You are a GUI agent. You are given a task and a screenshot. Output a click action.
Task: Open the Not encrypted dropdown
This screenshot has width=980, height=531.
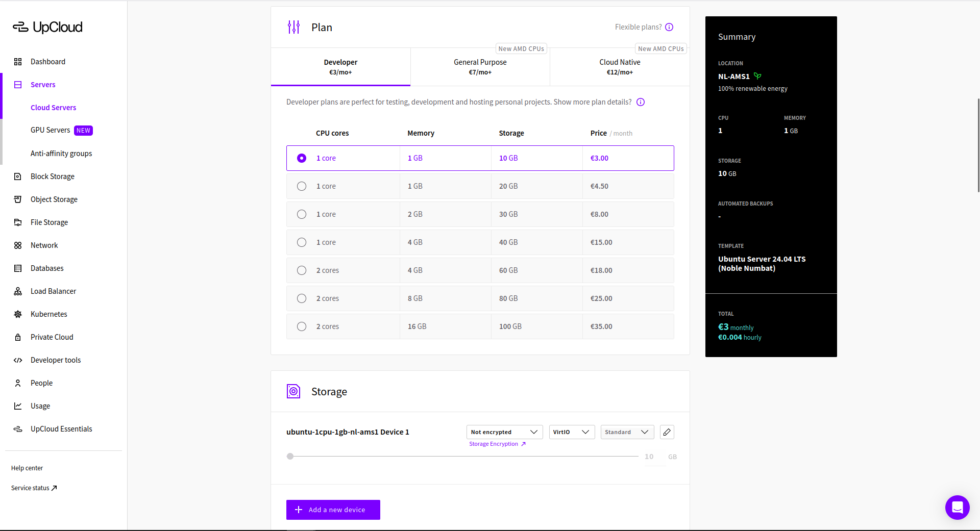(504, 432)
